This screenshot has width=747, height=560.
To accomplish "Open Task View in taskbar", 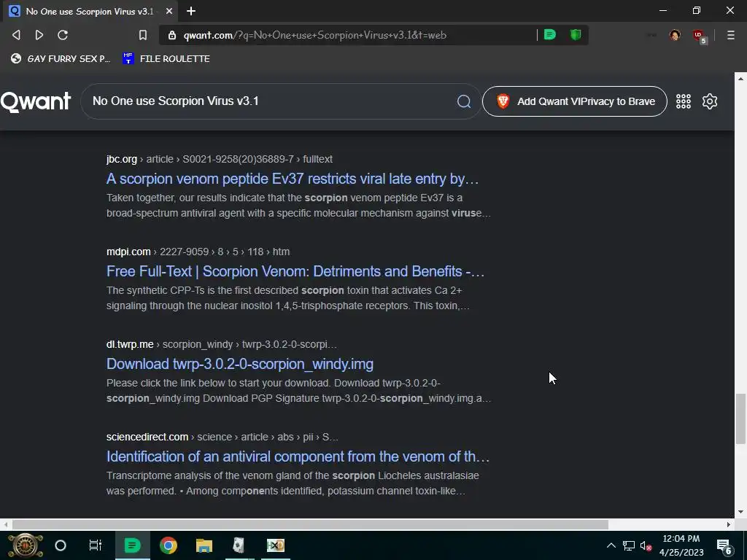I will (x=96, y=545).
